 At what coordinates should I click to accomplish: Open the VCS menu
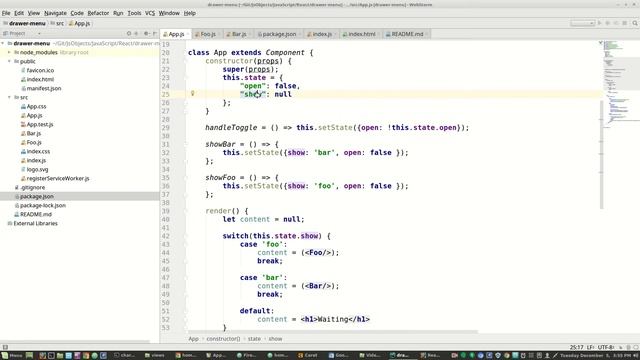150,13
